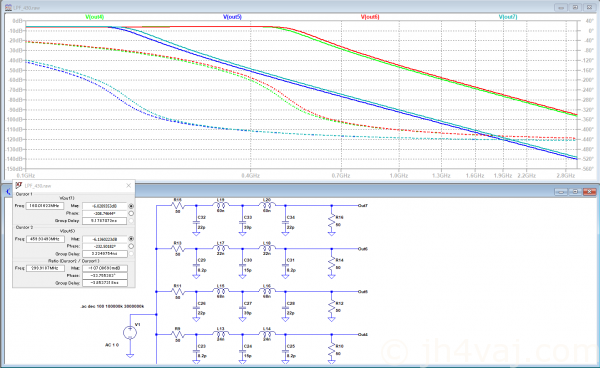Image resolution: width=600 pixels, height=368 pixels.
Task: Select capacitor C32 symbol
Action: 196,223
